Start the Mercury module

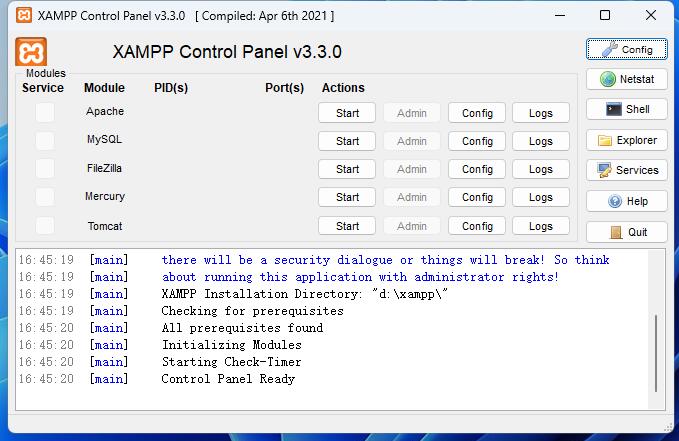point(347,197)
